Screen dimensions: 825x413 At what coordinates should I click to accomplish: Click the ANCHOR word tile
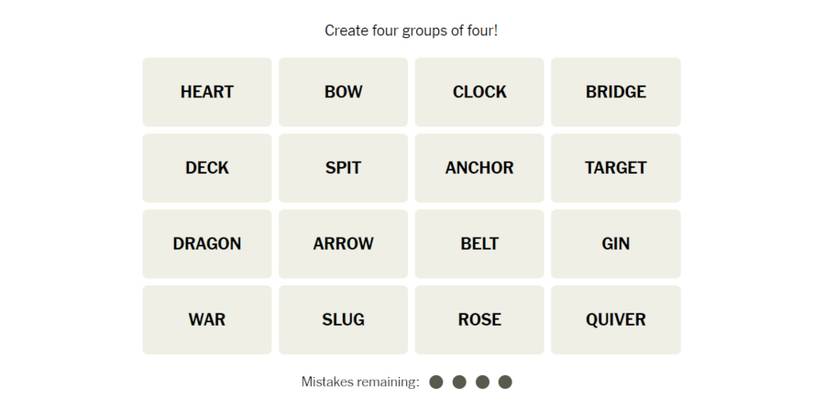pyautogui.click(x=479, y=168)
